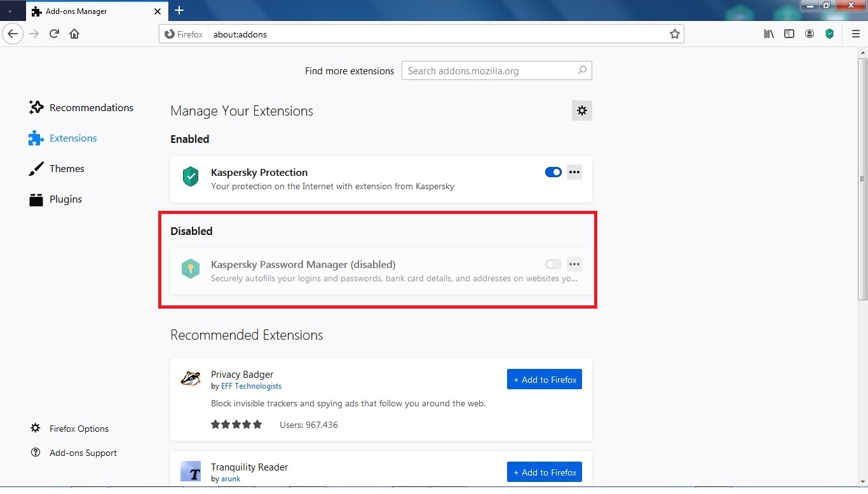Click the Kaspersky Protection green shield icon
The height and width of the screenshot is (494, 868).
191,177
